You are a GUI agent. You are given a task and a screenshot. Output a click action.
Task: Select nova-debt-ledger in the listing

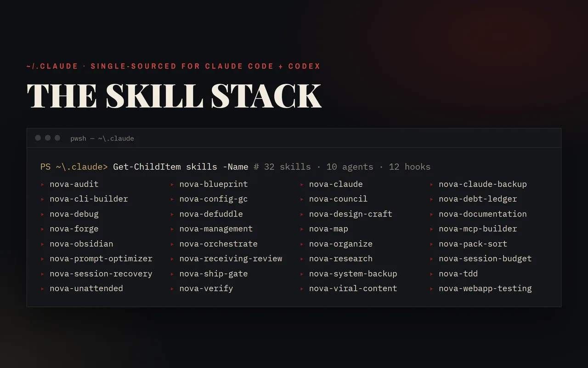coord(478,199)
